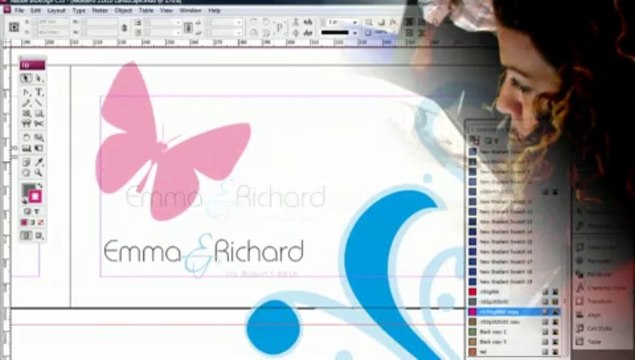Select the Eyedropper tool
Viewport: 635px width, 360px height.
point(39,162)
